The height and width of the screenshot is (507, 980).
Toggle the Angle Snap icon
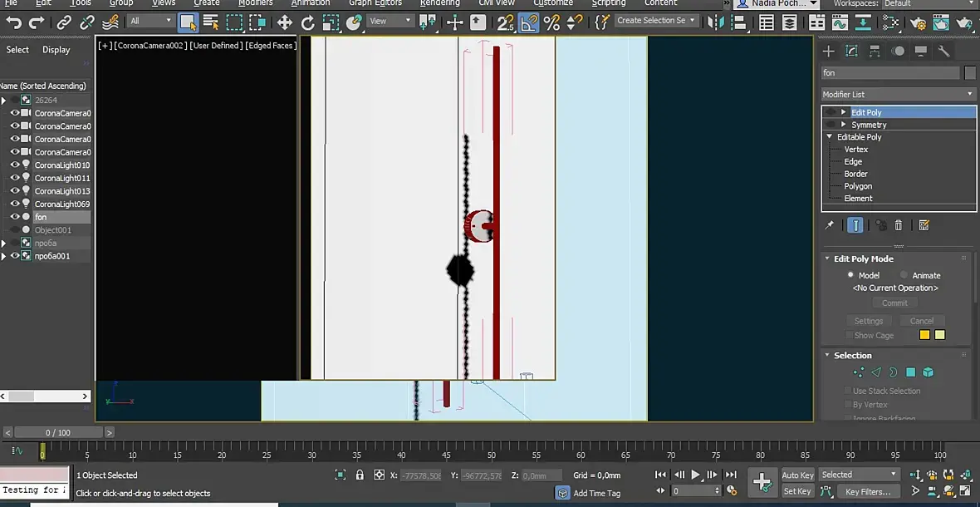pyautogui.click(x=529, y=23)
